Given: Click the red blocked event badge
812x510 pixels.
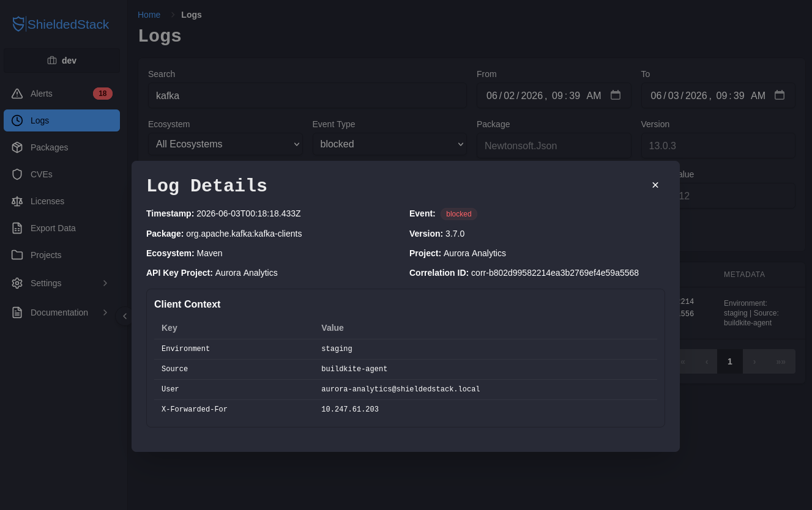Looking at the screenshot, I should 459,214.
